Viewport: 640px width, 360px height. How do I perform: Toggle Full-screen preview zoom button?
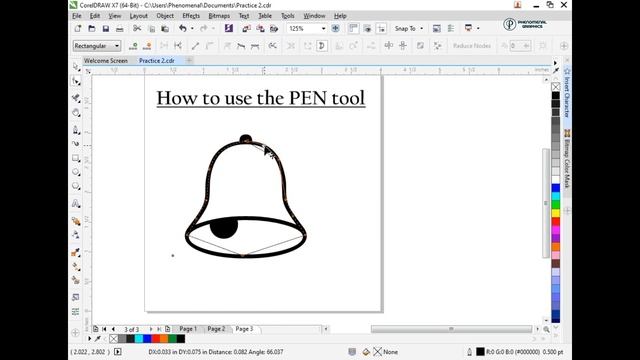click(336, 29)
